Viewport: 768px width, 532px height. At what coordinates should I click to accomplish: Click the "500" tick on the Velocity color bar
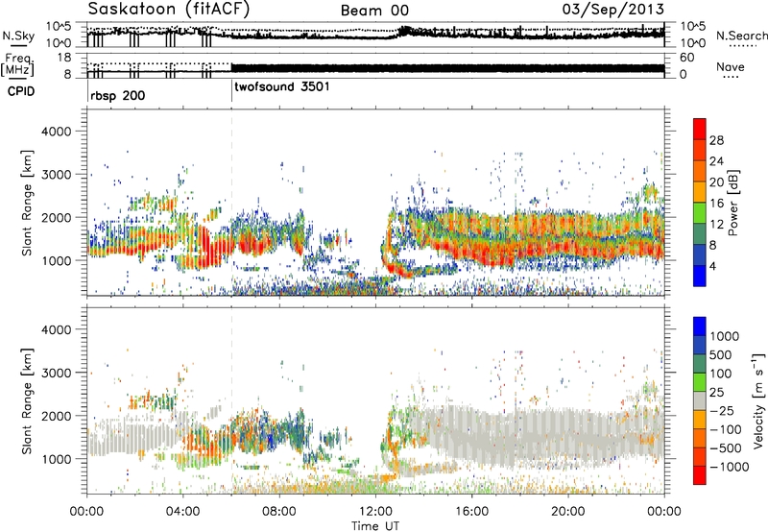point(721,355)
